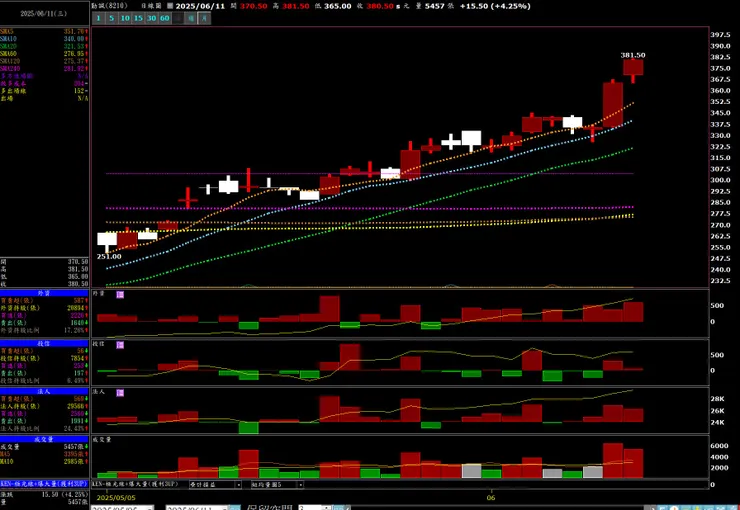This screenshot has height=510, width=740.
Task: Switch to the 15-minute timeframe
Action: point(138,18)
